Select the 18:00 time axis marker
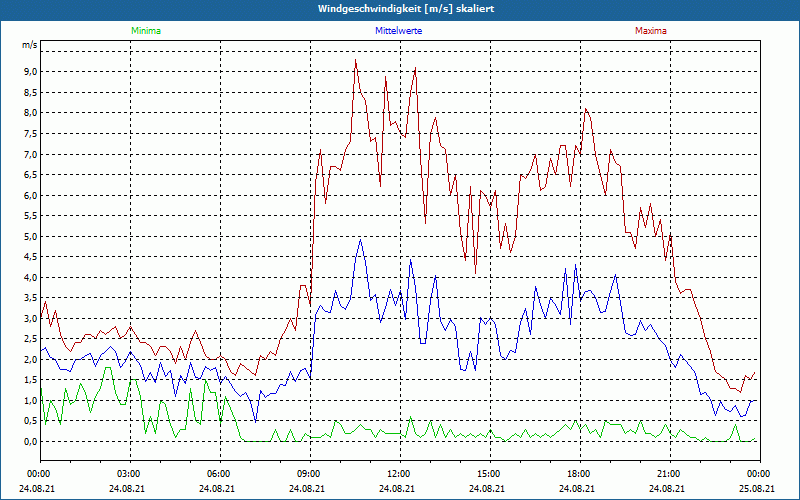800x500 pixels. [579, 474]
